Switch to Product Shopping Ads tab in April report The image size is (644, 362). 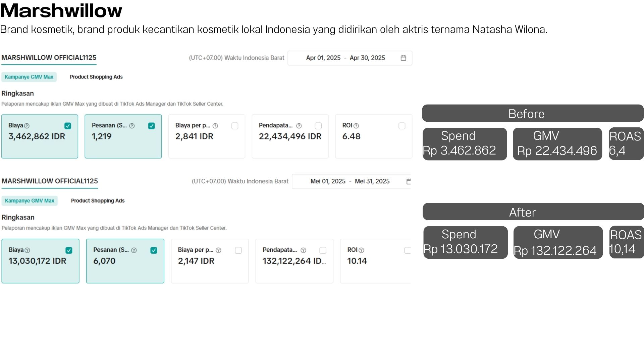[x=96, y=77]
